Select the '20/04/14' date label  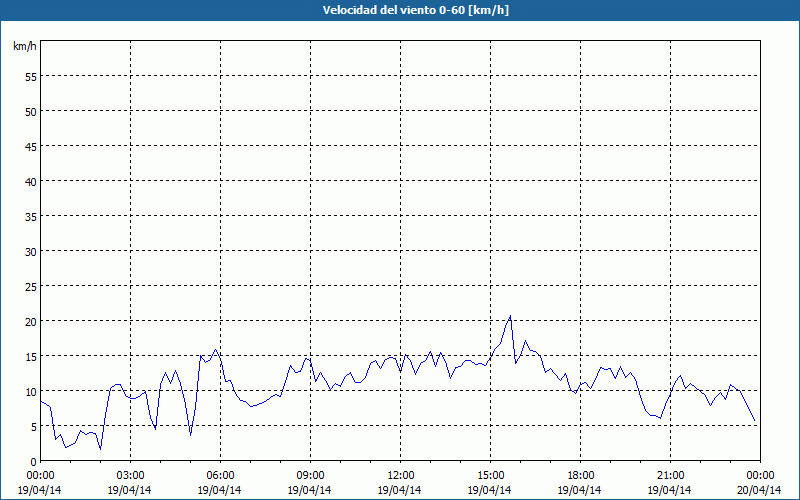[x=760, y=490]
